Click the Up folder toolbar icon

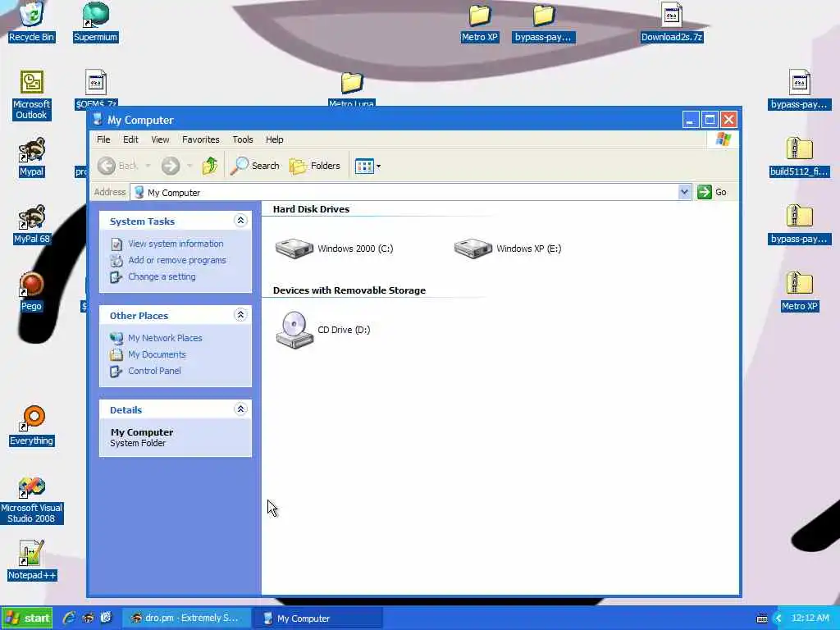209,166
